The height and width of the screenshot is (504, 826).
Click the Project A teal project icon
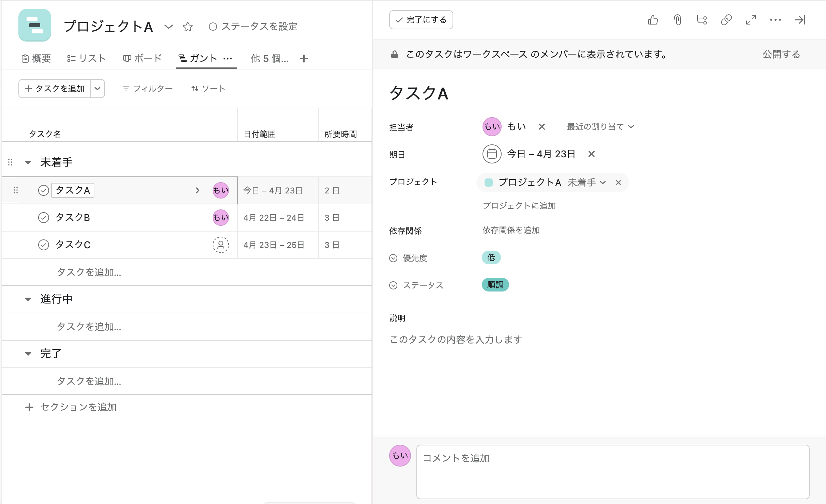[x=35, y=25]
